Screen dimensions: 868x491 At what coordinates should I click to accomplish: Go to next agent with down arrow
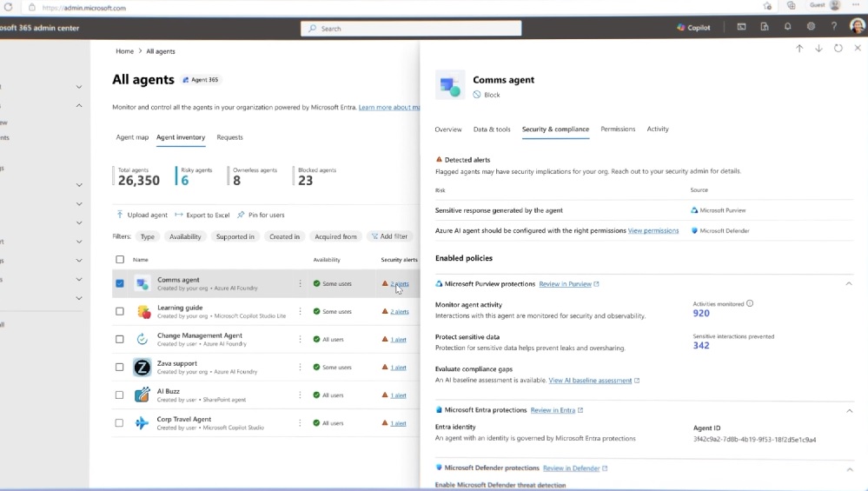pyautogui.click(x=818, y=49)
